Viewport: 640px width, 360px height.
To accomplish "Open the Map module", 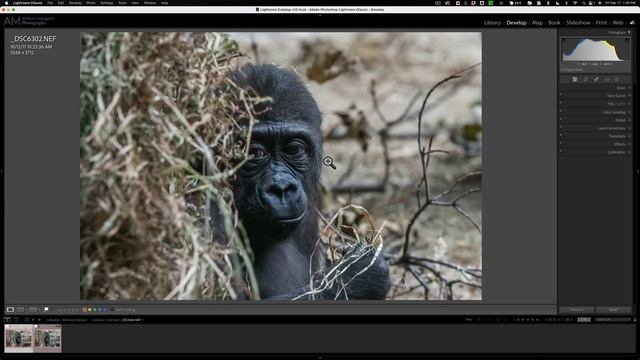I will [537, 23].
